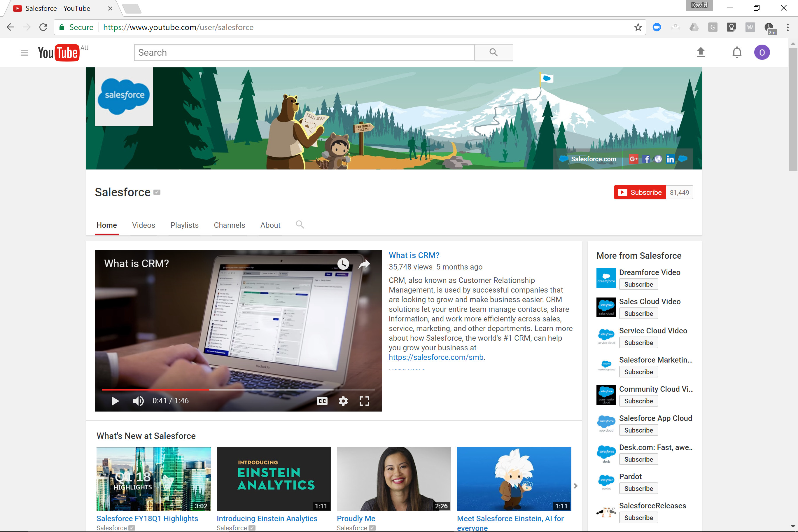This screenshot has height=532, width=798.
Task: Open the YouTube hamburger guide menu
Action: 24,52
